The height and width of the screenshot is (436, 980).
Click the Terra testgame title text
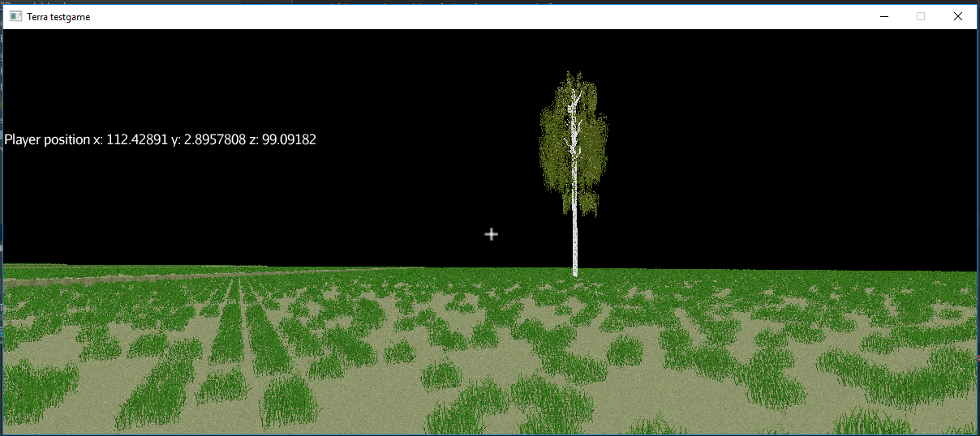click(x=58, y=17)
